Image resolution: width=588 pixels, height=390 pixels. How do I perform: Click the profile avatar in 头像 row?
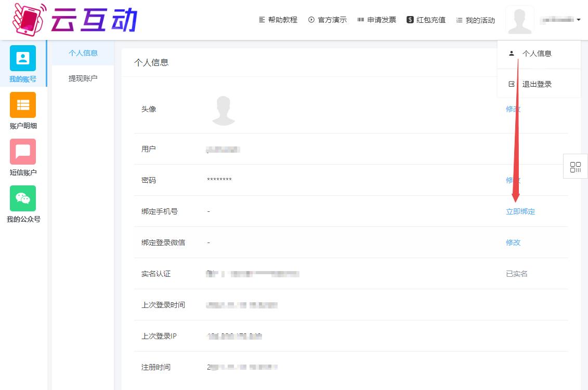point(224,110)
